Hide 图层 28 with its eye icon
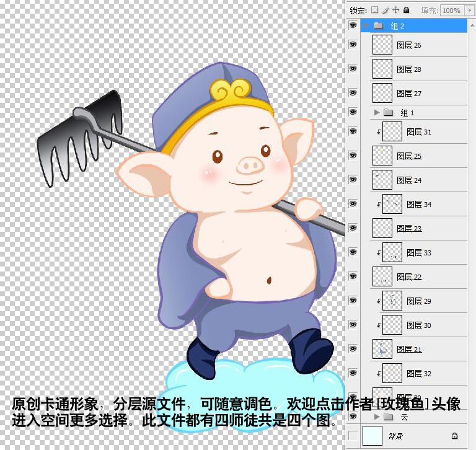 tap(353, 68)
